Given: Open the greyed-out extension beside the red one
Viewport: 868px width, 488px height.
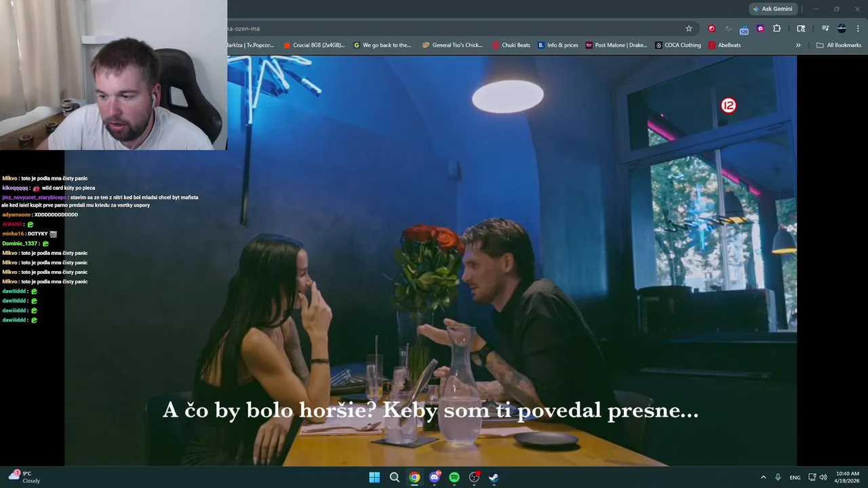Looking at the screenshot, I should (x=728, y=28).
